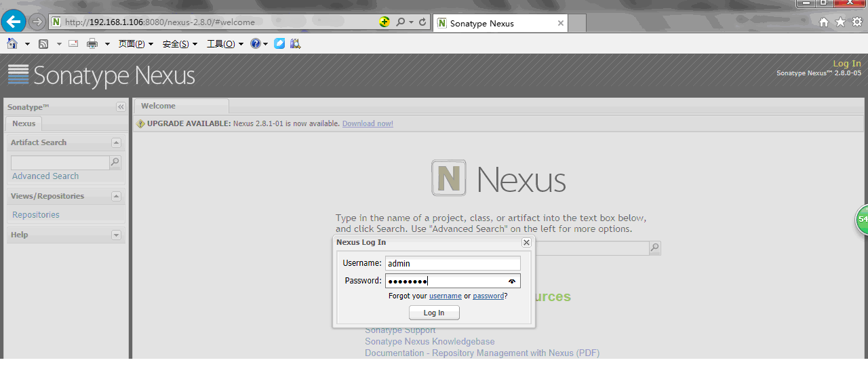Close the Nexus Log In dialog
The image size is (868, 392).
(x=526, y=243)
